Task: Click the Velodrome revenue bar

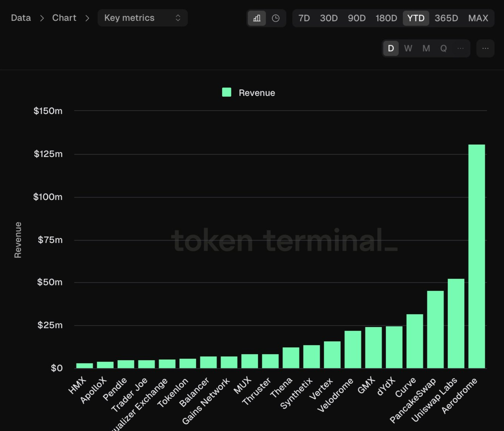Action: [x=353, y=349]
